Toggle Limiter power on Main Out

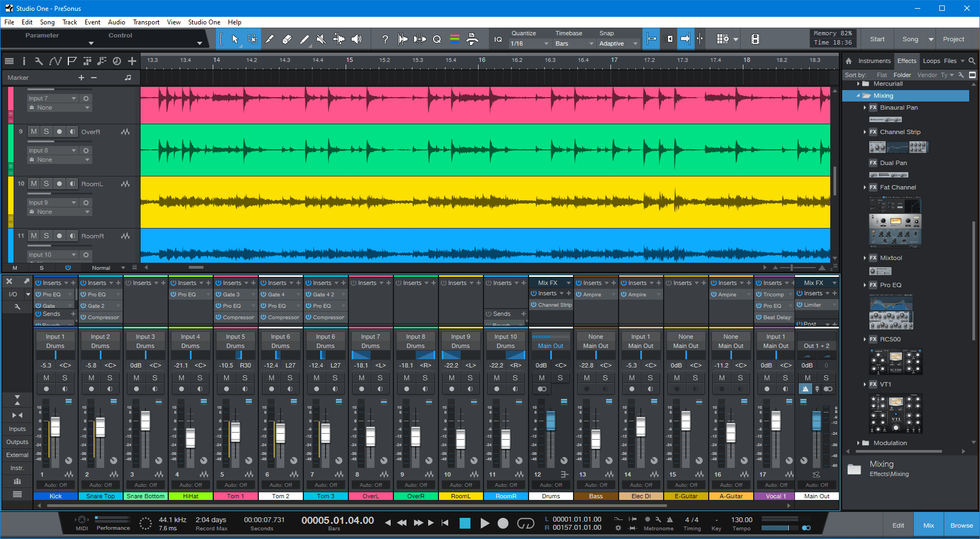click(800, 305)
